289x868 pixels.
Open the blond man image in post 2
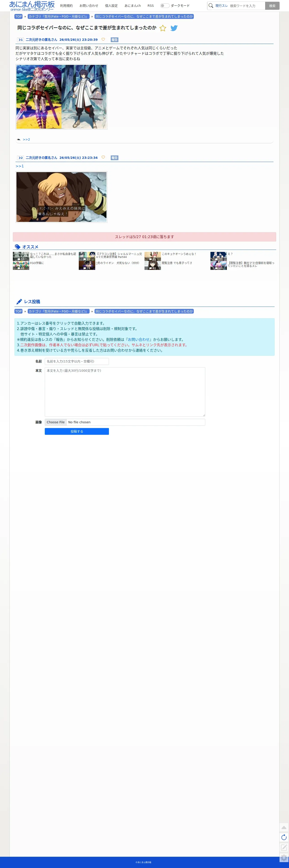point(61,197)
